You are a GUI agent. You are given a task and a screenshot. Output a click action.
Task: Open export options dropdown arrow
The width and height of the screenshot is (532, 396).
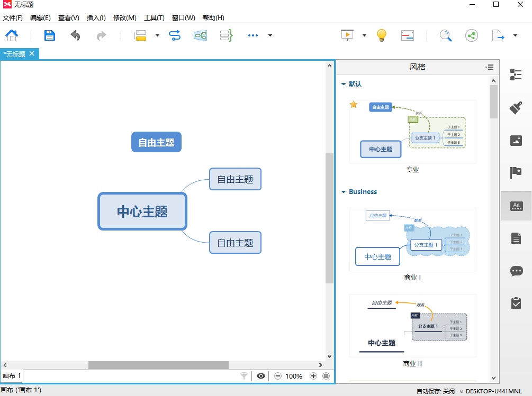(515, 35)
